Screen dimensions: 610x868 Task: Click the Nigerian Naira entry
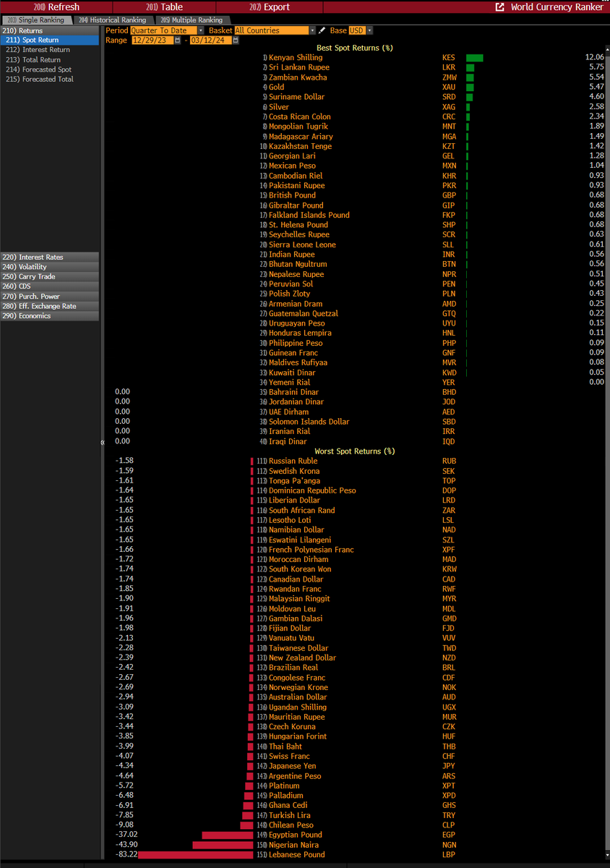[x=295, y=845]
